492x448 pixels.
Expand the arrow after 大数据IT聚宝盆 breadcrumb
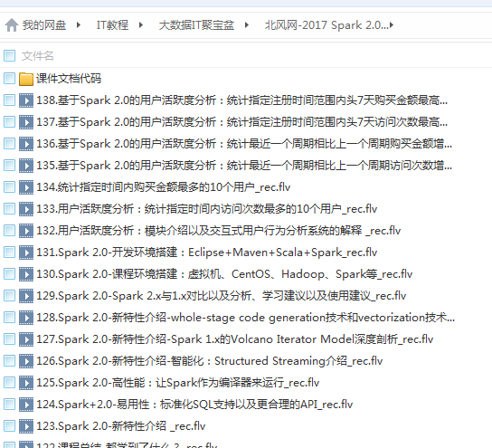click(247, 25)
